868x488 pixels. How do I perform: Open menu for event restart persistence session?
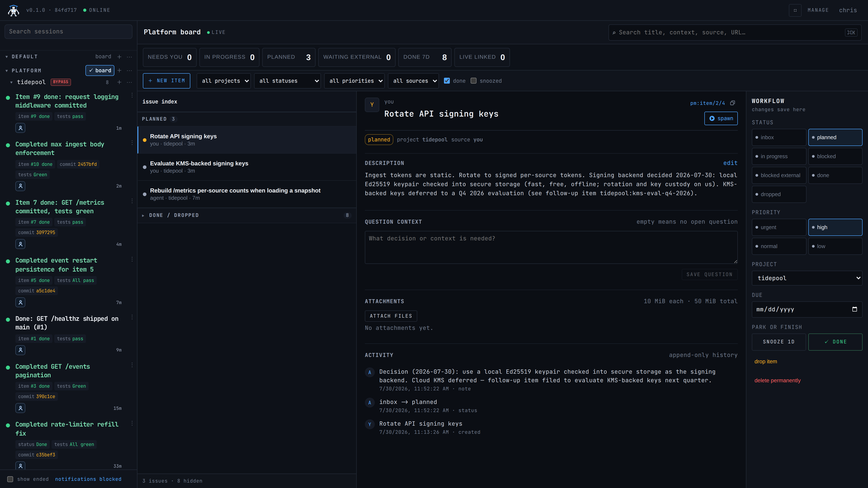pos(132,259)
